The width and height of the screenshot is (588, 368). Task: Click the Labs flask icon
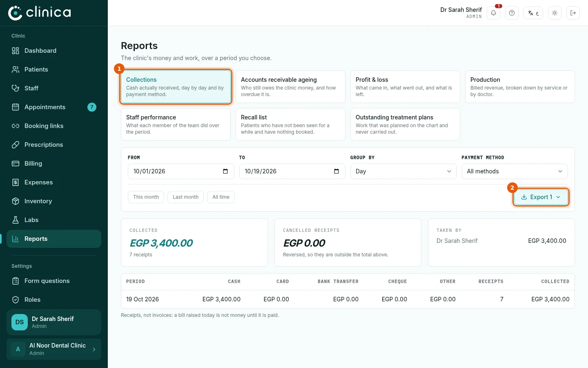pyautogui.click(x=16, y=220)
